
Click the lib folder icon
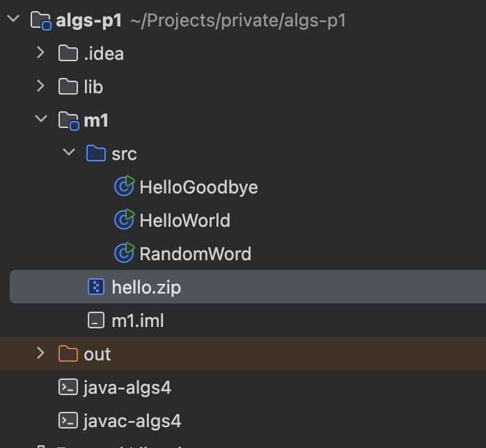coord(68,86)
